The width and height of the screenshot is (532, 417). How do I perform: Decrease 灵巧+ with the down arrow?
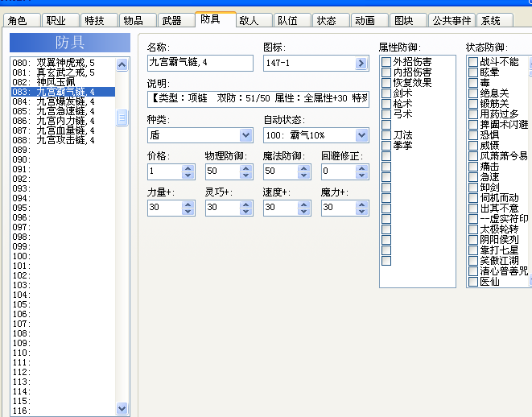(x=246, y=212)
